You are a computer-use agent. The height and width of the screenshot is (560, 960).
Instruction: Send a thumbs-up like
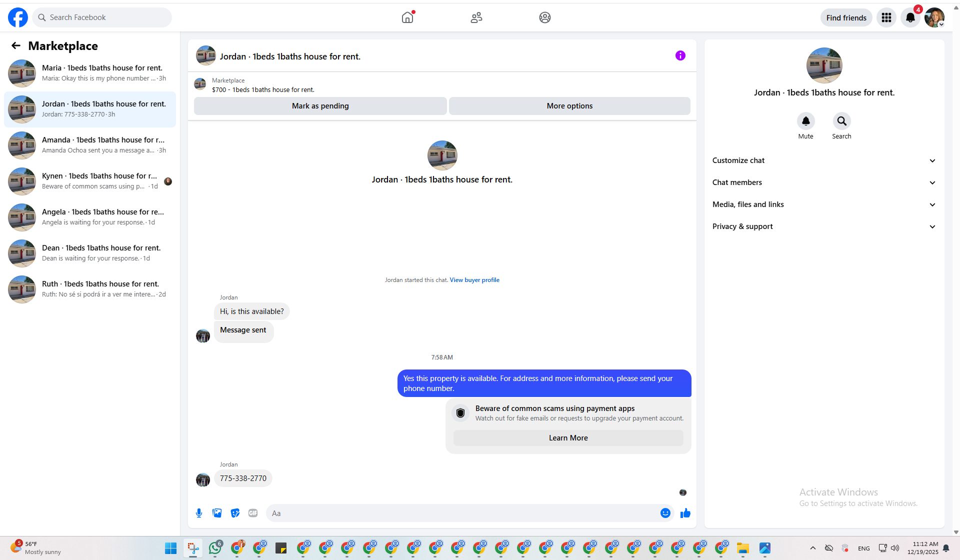[685, 513]
